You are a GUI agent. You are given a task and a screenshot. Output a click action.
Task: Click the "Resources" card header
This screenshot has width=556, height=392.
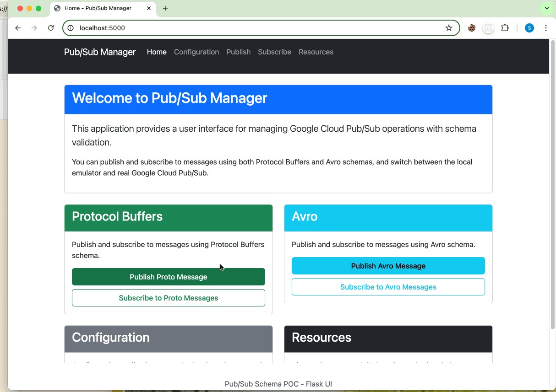coord(388,339)
